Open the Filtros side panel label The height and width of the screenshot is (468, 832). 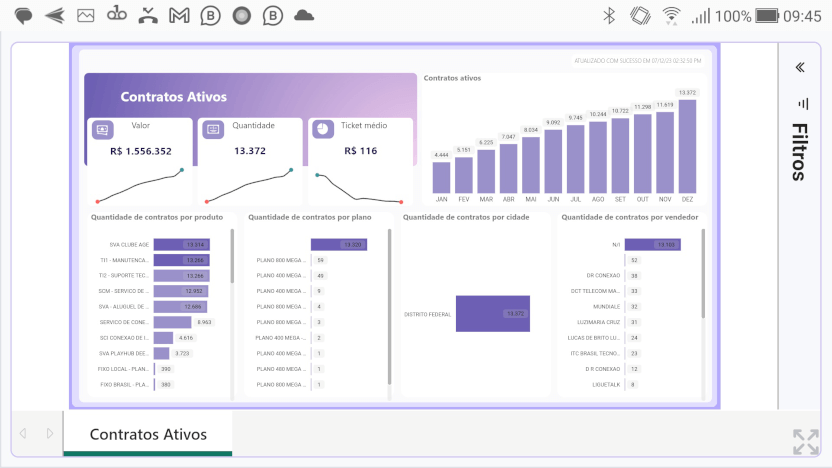coord(800,151)
